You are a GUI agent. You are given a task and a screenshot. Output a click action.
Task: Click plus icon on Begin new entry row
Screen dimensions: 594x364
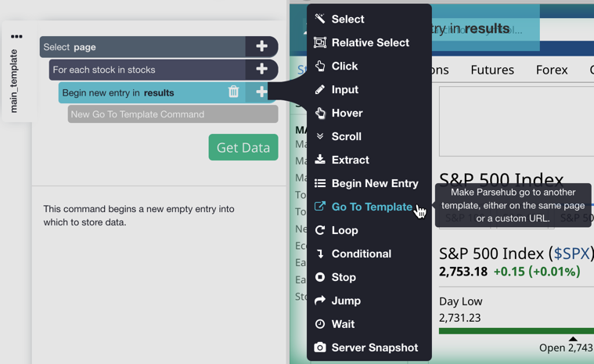tap(261, 92)
